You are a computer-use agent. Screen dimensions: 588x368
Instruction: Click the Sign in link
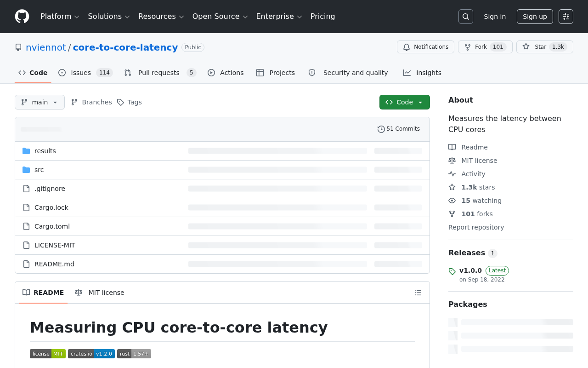coord(495,17)
